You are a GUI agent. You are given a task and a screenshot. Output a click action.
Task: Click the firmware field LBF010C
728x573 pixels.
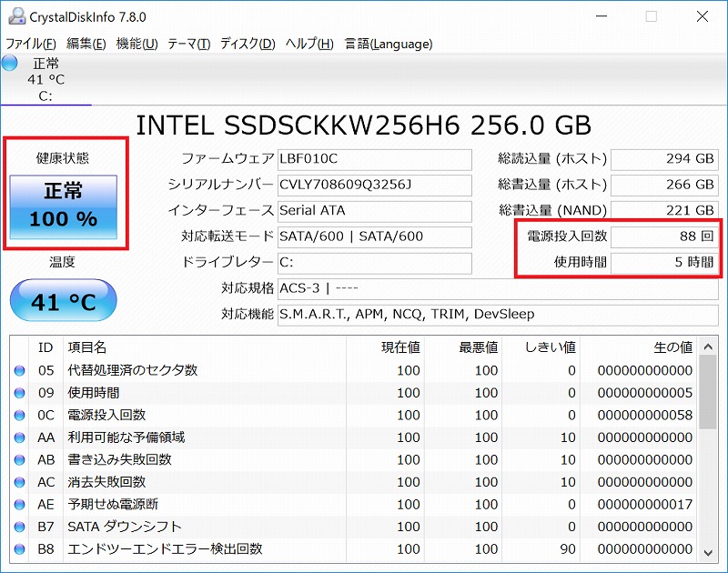tap(375, 159)
